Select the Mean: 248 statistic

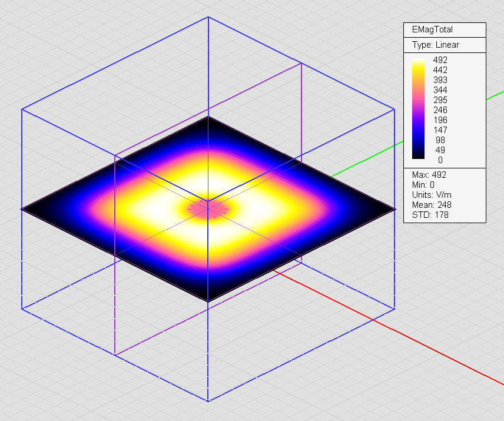point(431,204)
